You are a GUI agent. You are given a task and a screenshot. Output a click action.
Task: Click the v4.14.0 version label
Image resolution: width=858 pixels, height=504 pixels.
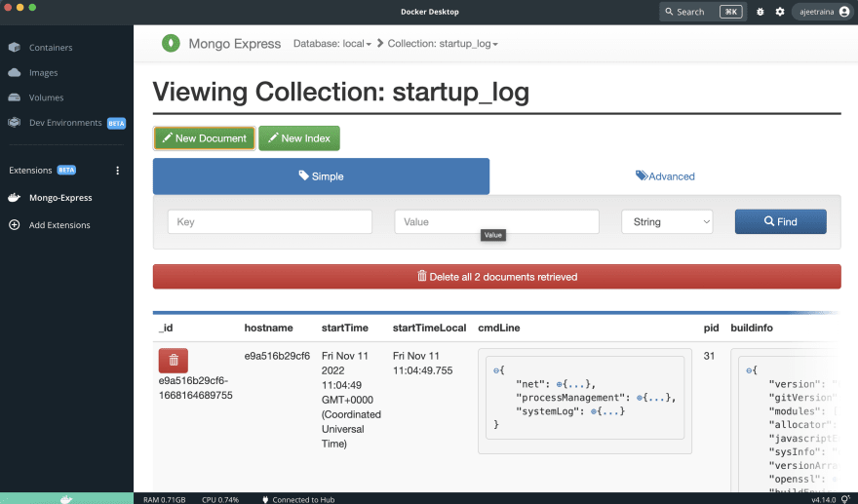point(824,500)
